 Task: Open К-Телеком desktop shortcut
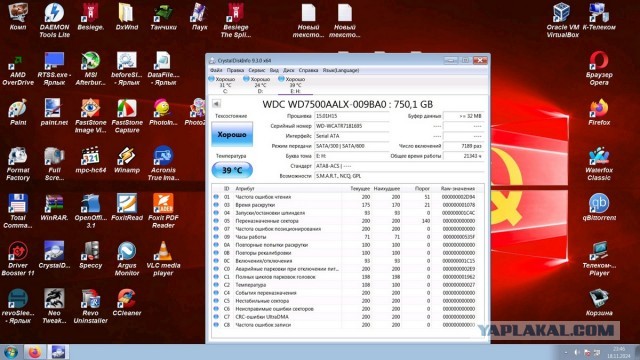[x=599, y=16]
